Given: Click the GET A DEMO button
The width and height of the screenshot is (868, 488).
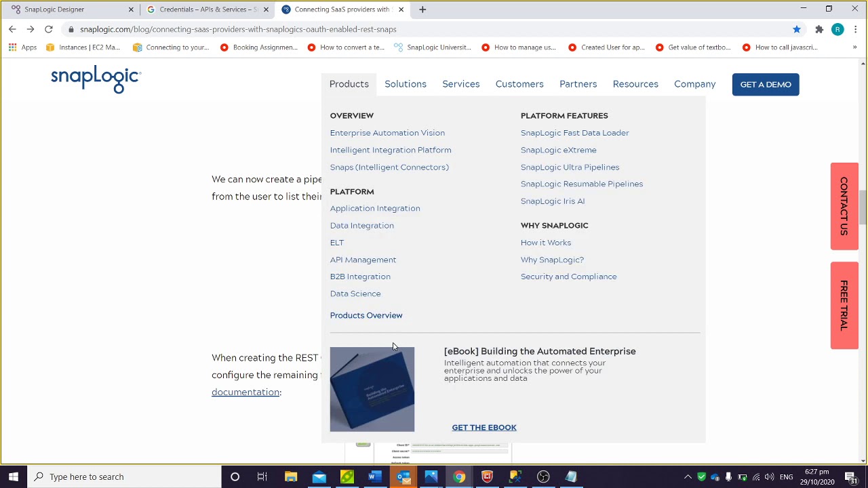Looking at the screenshot, I should 766,84.
